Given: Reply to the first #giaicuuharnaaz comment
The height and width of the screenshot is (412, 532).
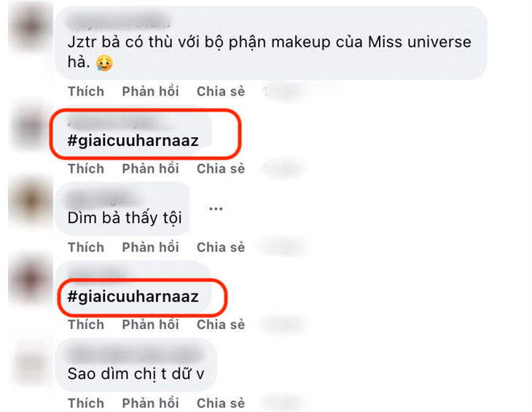Looking at the screenshot, I should [x=150, y=168].
